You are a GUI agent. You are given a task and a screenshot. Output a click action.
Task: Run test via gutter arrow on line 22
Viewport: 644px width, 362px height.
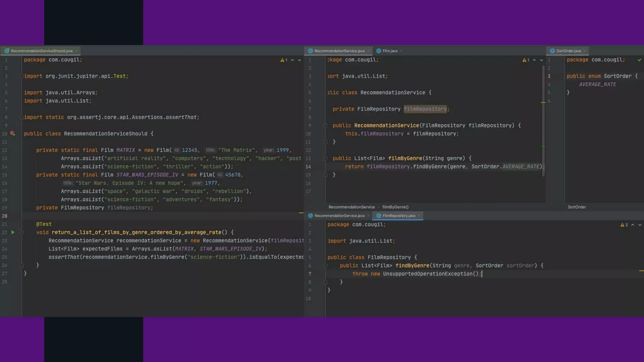[x=13, y=232]
